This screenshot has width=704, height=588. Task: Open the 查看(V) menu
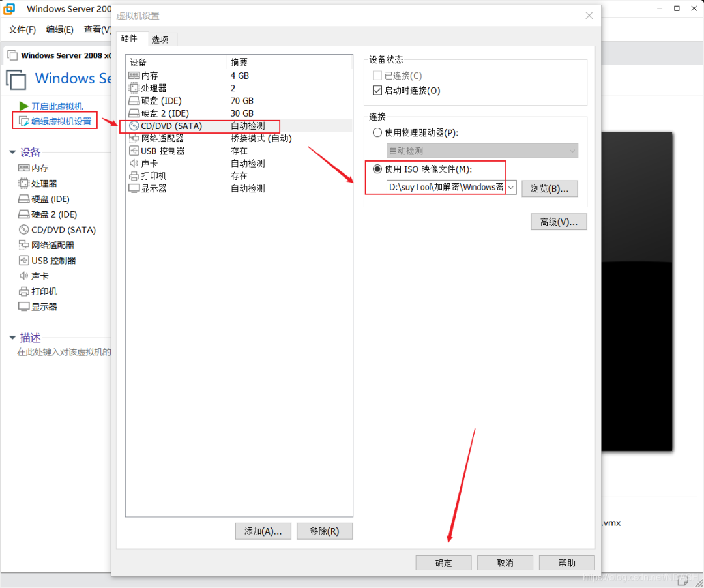(97, 29)
